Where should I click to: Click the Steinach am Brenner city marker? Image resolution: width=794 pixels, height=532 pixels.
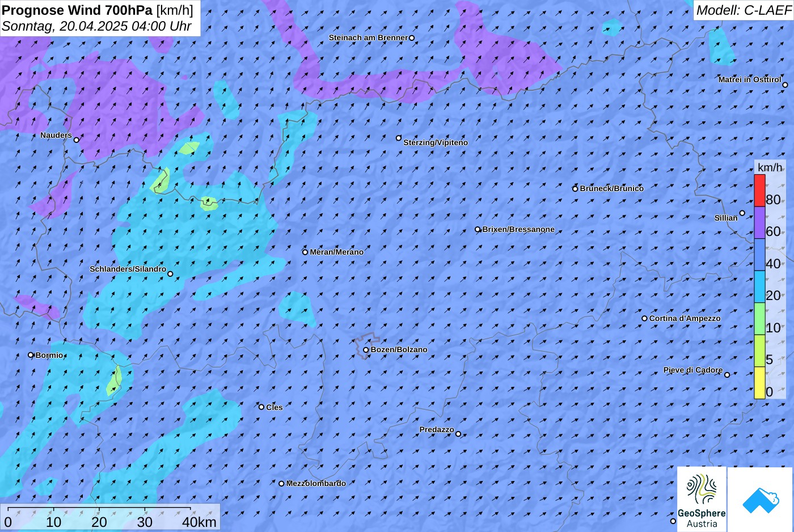412,38
